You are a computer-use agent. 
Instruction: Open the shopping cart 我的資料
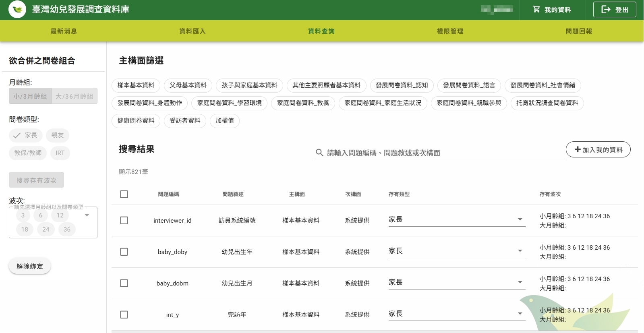coord(551,10)
